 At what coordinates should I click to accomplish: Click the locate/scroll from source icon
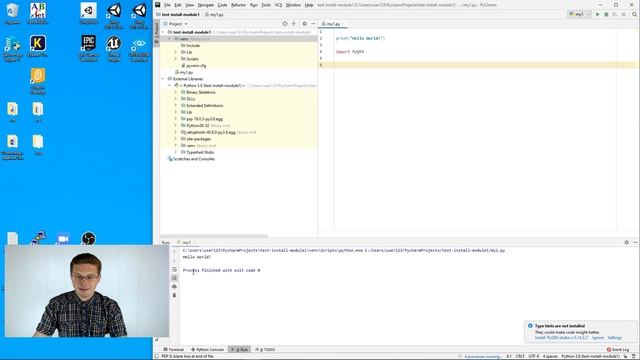pos(285,24)
